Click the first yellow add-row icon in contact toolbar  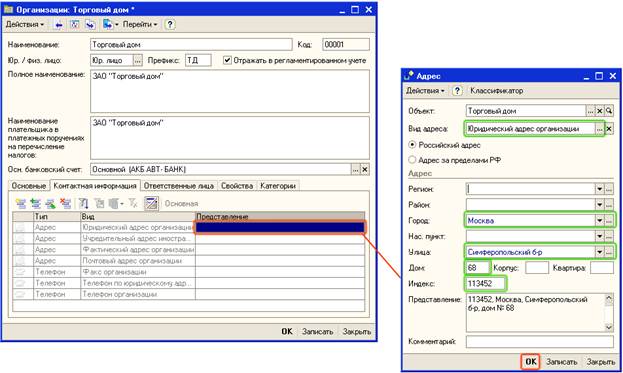click(21, 204)
